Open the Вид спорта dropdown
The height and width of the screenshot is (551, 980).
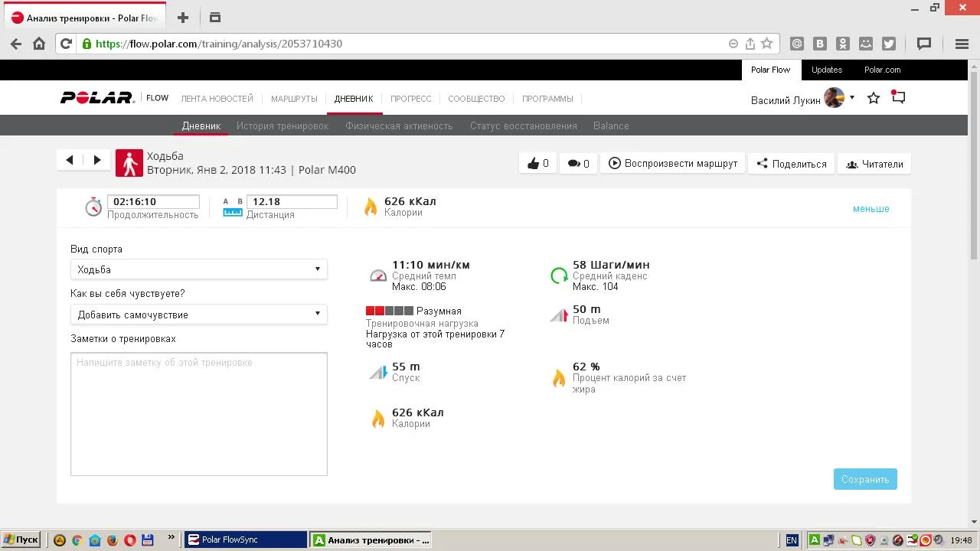(x=198, y=269)
